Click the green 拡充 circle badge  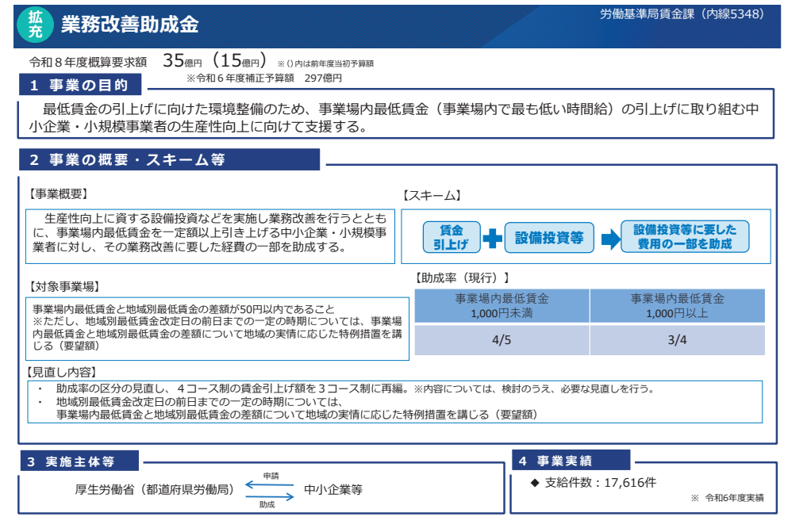tap(34, 25)
